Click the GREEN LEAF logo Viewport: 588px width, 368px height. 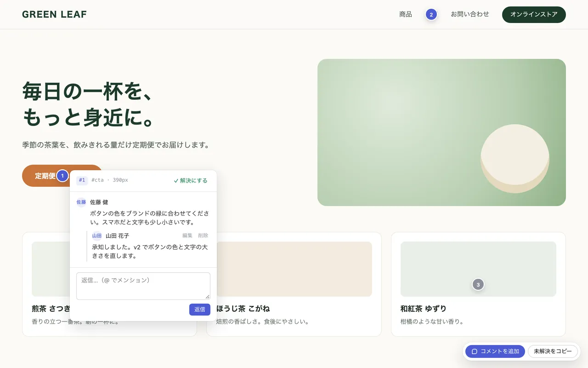tap(54, 14)
